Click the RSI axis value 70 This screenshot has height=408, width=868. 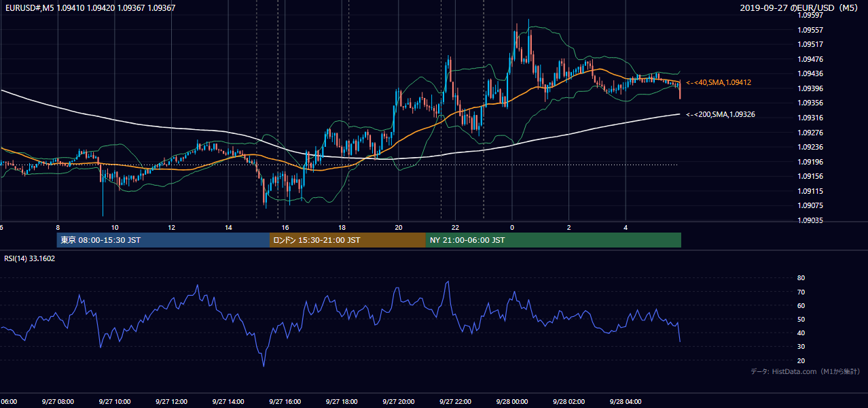801,292
